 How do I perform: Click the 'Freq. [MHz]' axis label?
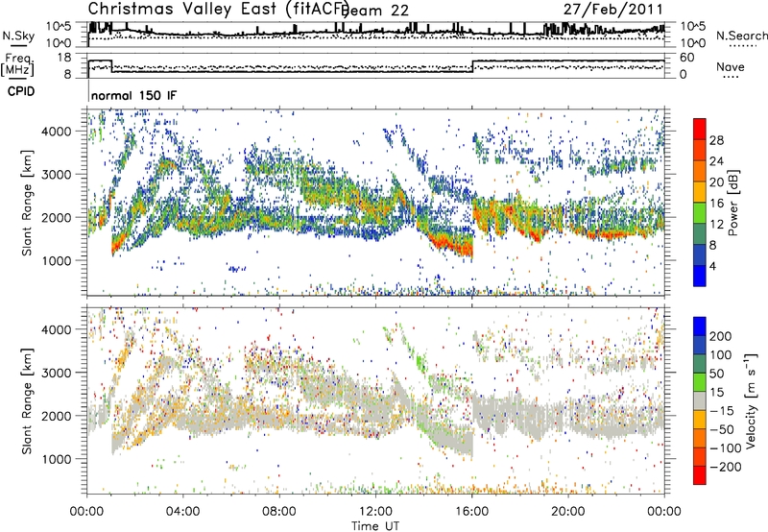pyautogui.click(x=17, y=65)
